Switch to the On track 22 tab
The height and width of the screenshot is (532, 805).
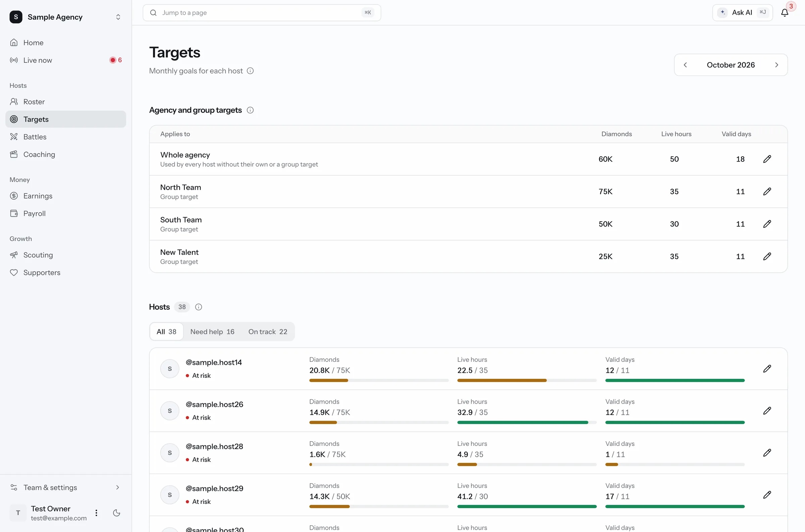click(267, 332)
